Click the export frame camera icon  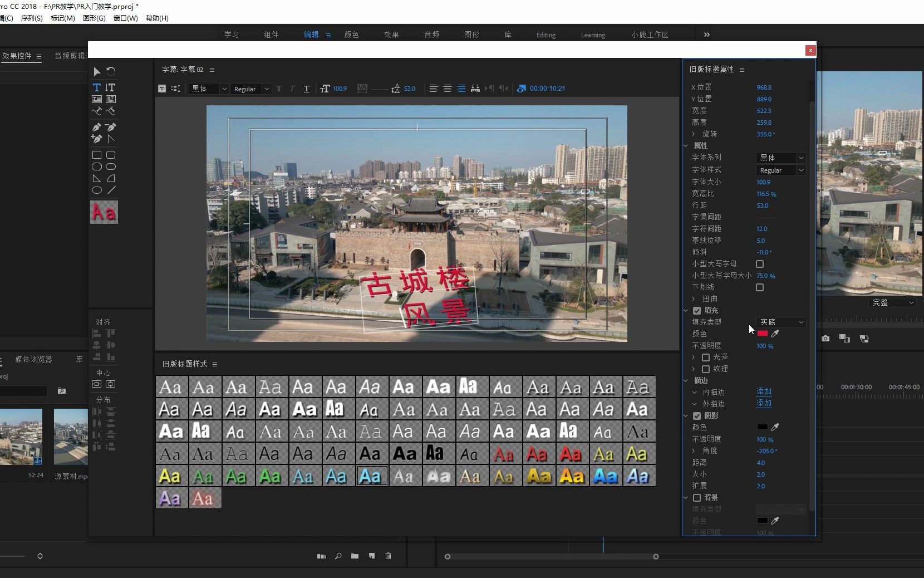click(825, 339)
